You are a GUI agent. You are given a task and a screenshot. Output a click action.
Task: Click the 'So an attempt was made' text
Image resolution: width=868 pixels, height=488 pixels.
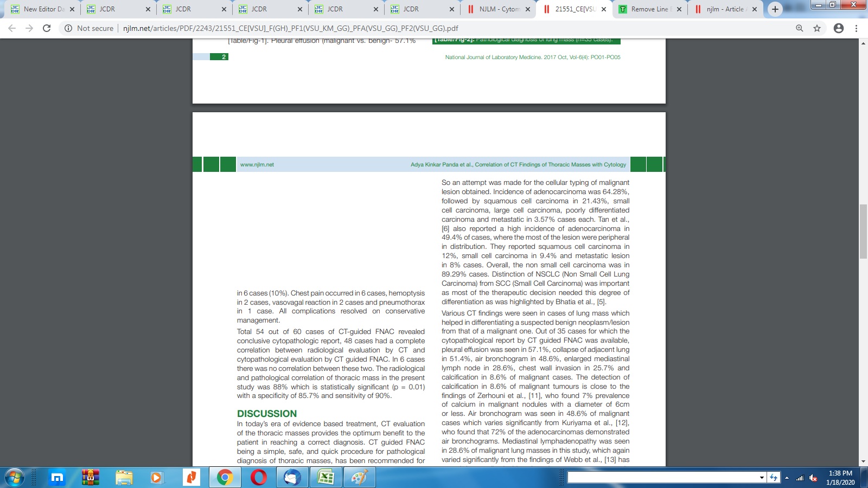click(x=535, y=242)
